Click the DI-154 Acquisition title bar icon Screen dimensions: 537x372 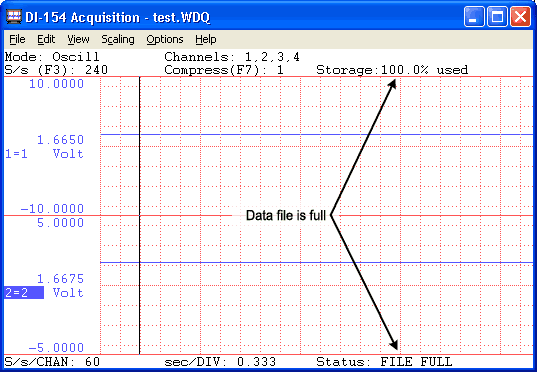14,16
